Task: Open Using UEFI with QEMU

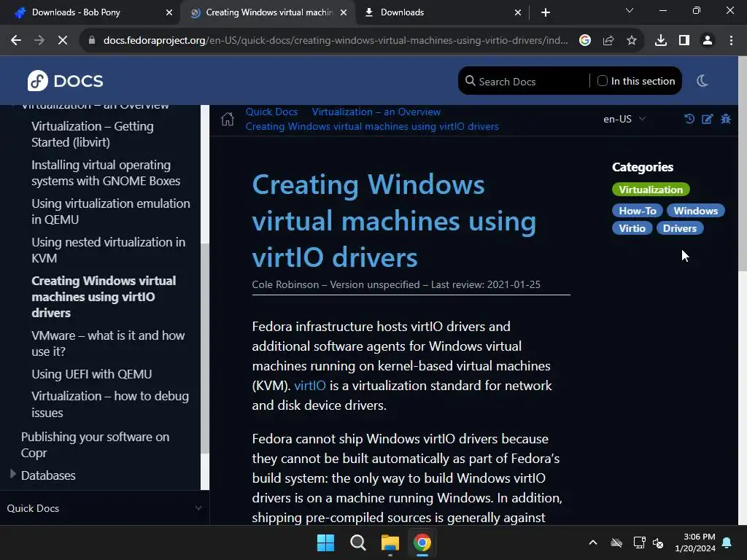Action: pos(91,374)
